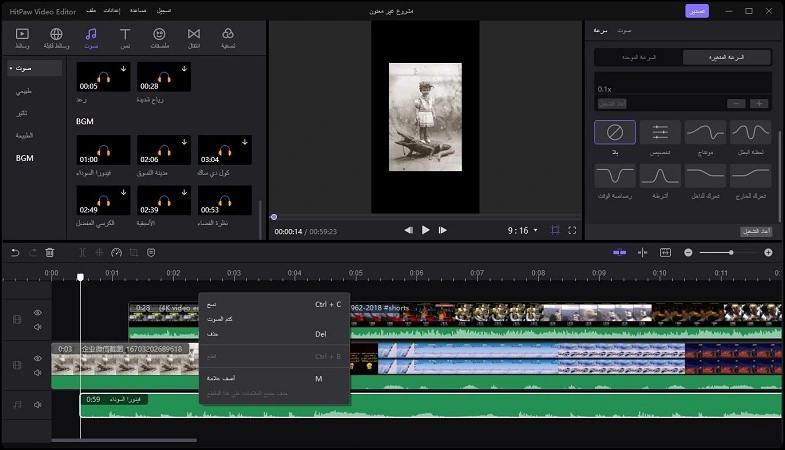Play the preview video
The image size is (785, 450).
pyautogui.click(x=426, y=230)
